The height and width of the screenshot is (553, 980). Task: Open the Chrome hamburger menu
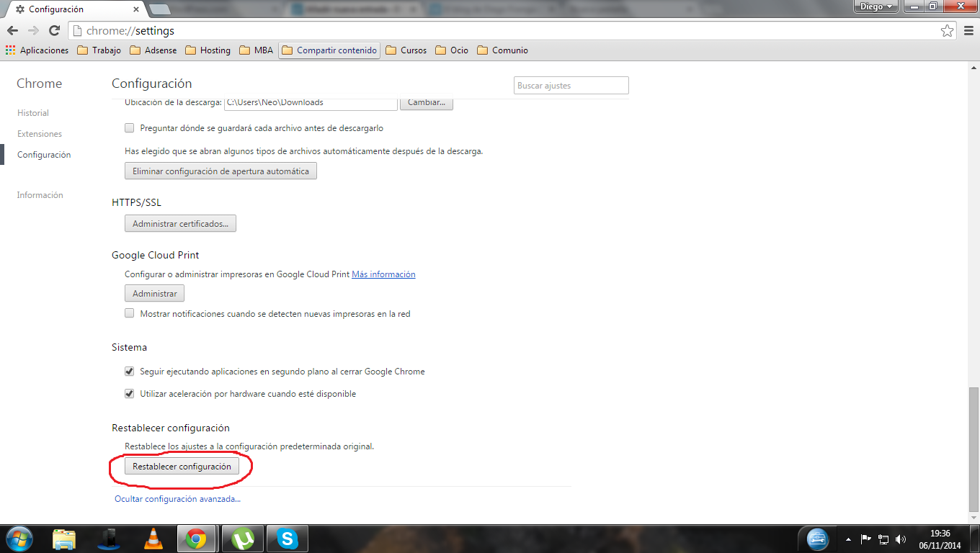pyautogui.click(x=968, y=31)
